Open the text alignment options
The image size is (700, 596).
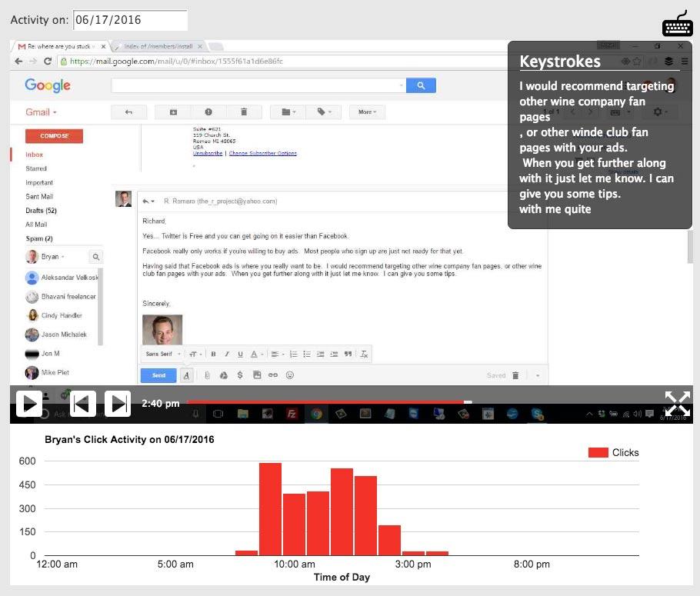click(x=278, y=354)
